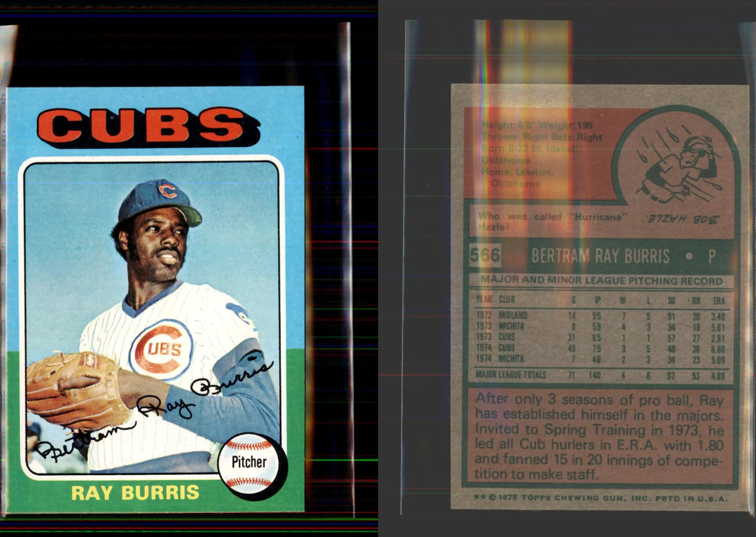756x537 pixels.
Task: Click the "C" logo on the player's cap
Action: 168,191
